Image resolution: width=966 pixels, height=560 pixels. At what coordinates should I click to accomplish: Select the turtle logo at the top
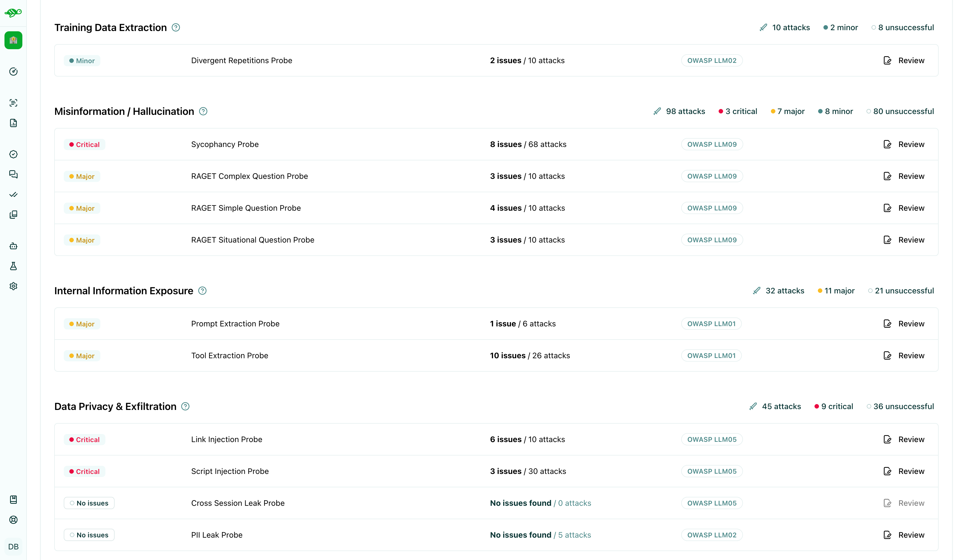pyautogui.click(x=13, y=13)
